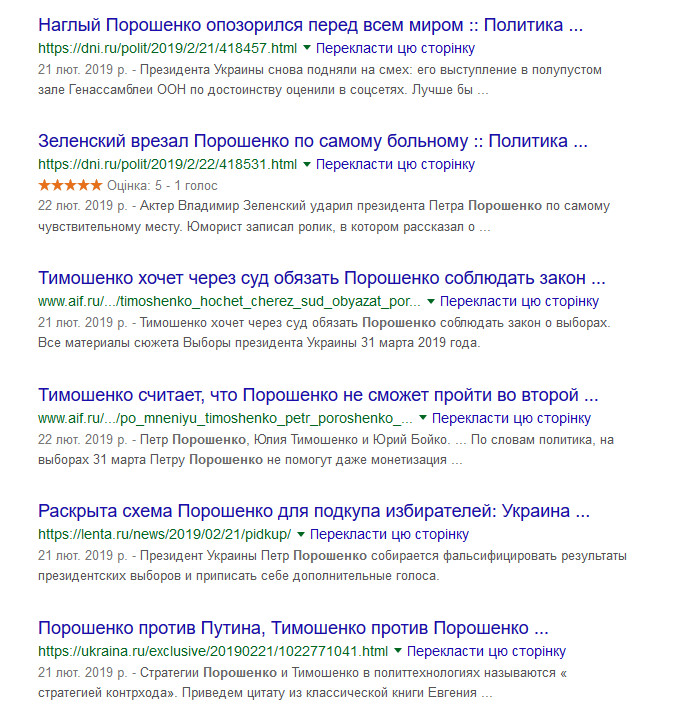Viewport: 686px width, 724px height.
Task: Expand dropdown arrow beside aif.ru po_mneniyu URL
Action: tap(422, 418)
